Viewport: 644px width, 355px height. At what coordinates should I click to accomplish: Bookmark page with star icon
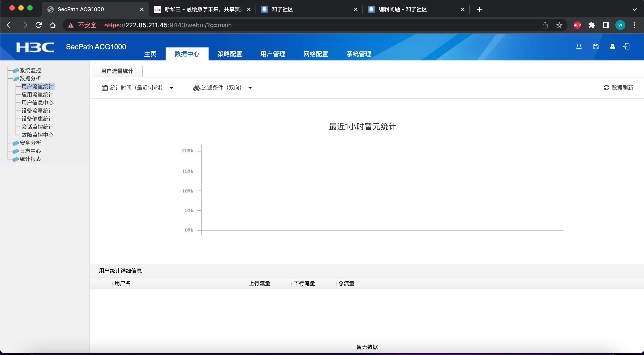click(559, 25)
